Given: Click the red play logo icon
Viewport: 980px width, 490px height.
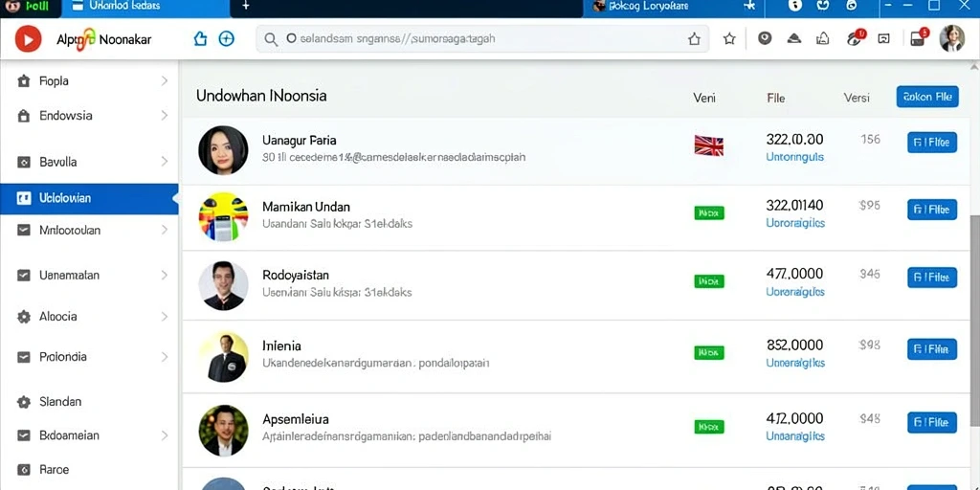Looking at the screenshot, I should (x=28, y=38).
